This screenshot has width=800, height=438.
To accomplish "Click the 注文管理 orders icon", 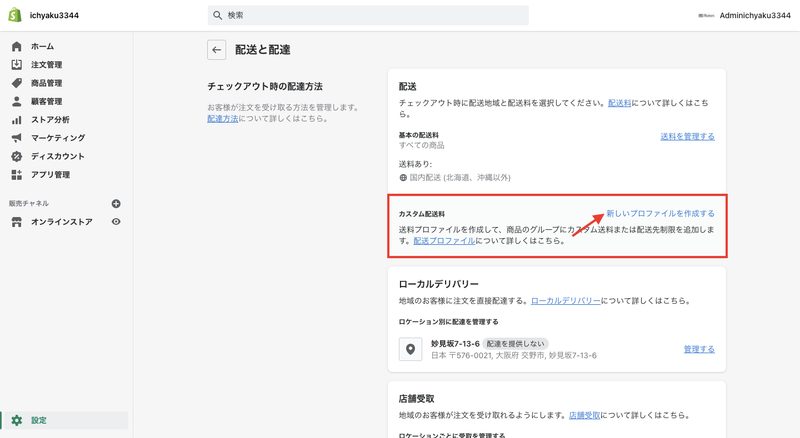I will point(17,65).
